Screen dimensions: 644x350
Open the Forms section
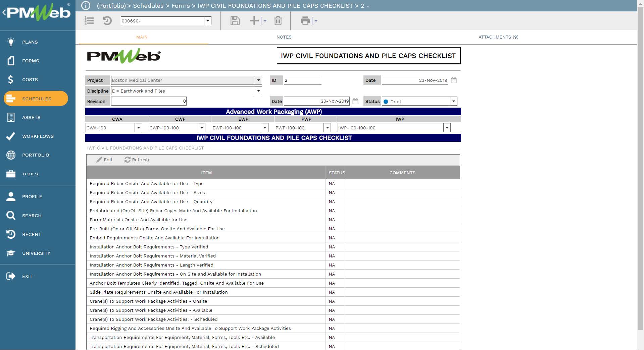30,61
